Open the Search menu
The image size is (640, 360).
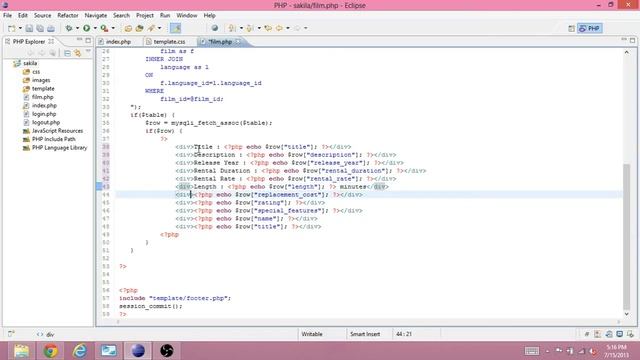point(121,15)
